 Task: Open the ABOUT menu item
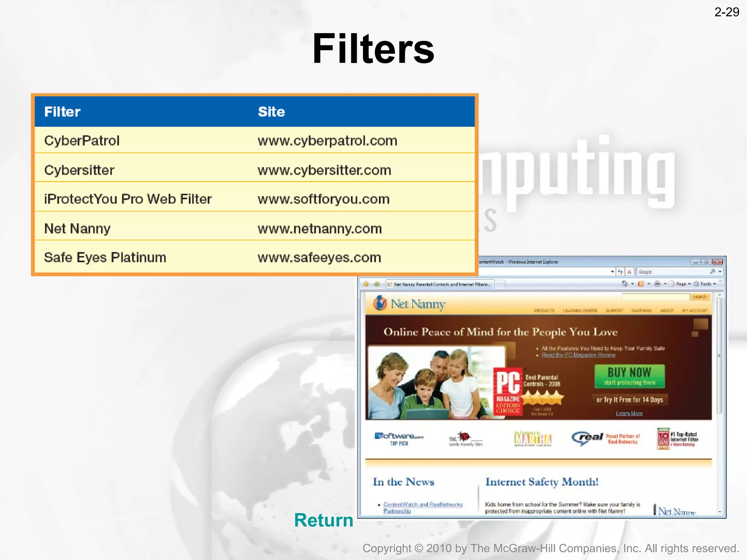[x=667, y=311]
